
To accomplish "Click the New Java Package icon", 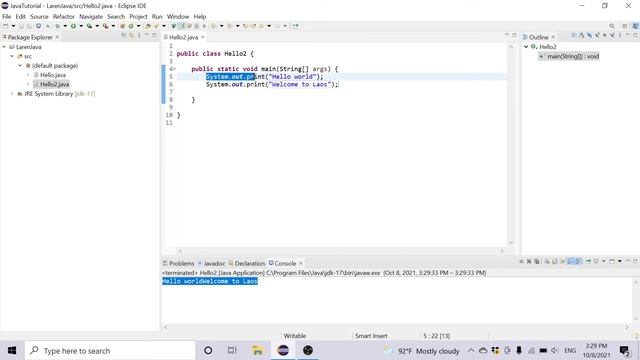I will coord(122,26).
